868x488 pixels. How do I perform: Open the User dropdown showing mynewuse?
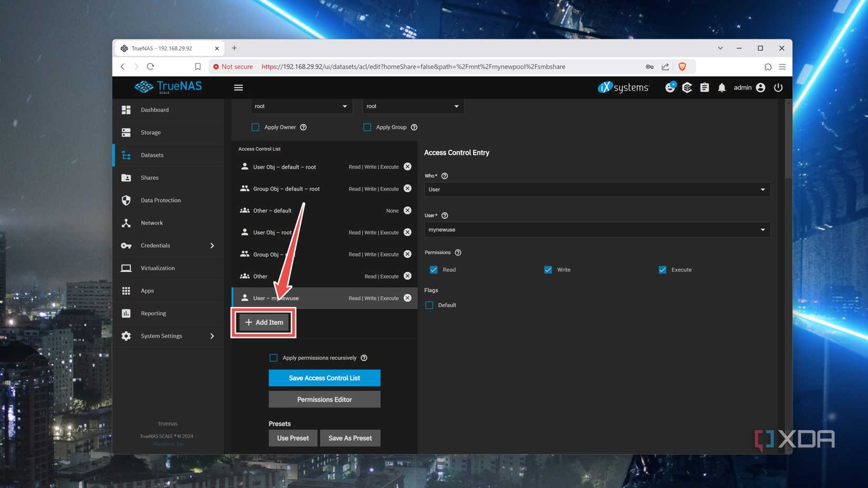597,229
